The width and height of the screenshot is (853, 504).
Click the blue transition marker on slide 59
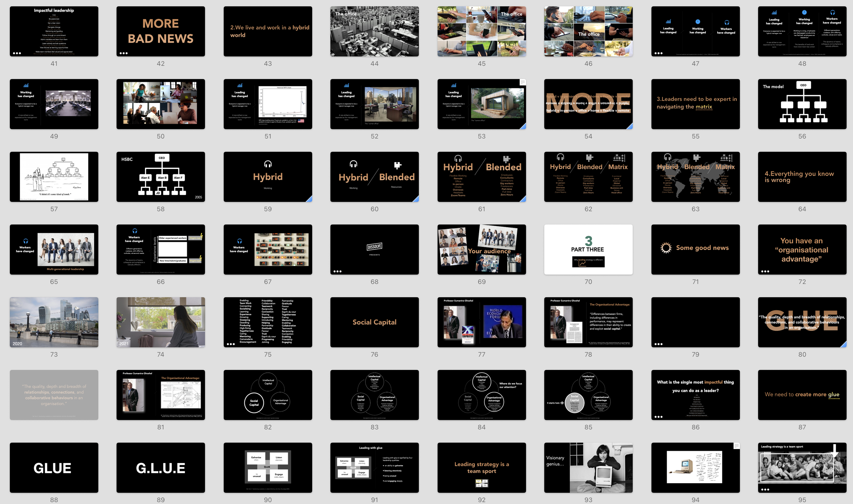(309, 199)
